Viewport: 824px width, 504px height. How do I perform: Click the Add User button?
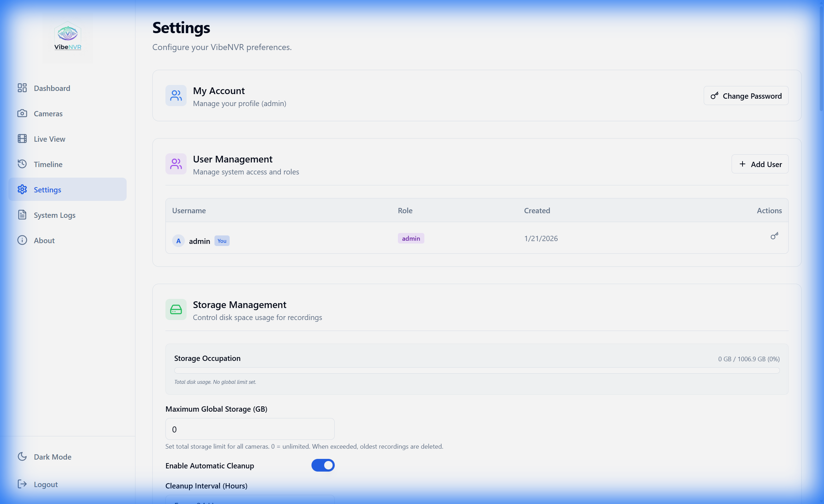pos(760,164)
